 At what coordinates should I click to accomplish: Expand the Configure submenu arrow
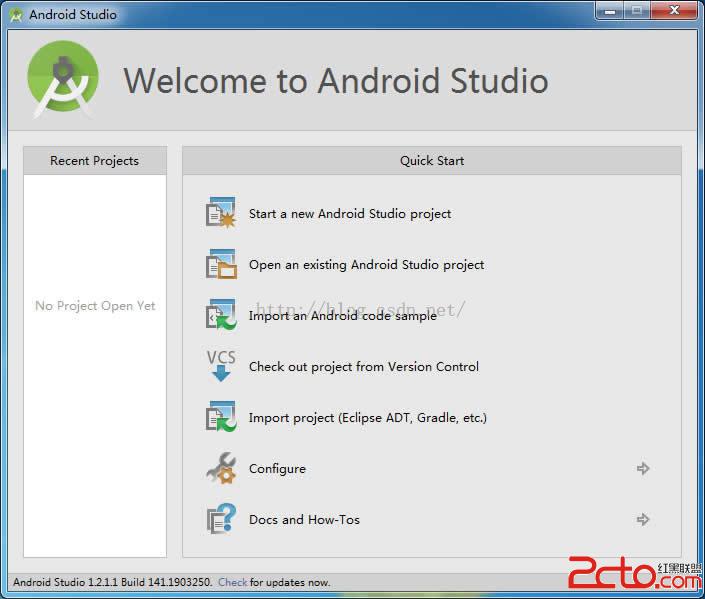(643, 468)
